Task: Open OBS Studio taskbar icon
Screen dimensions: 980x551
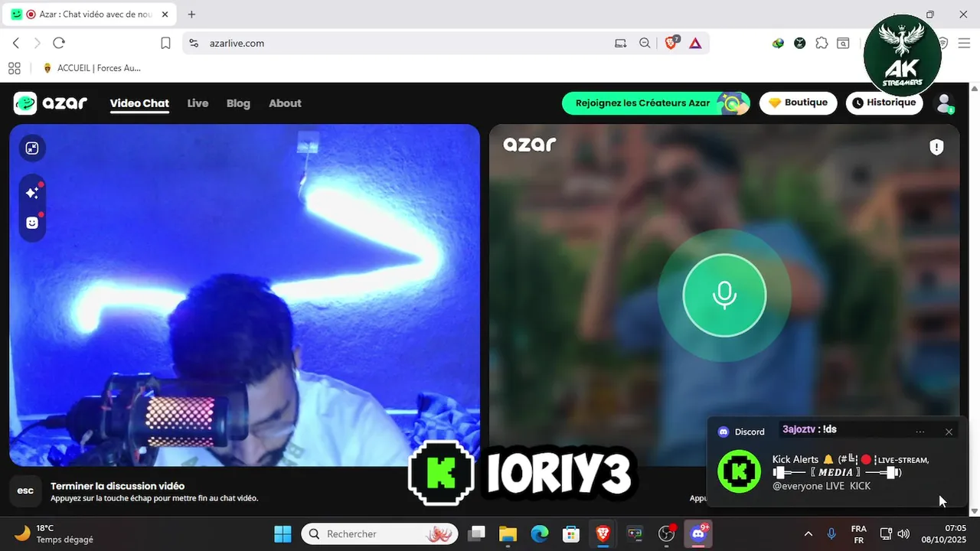Action: pos(666,533)
